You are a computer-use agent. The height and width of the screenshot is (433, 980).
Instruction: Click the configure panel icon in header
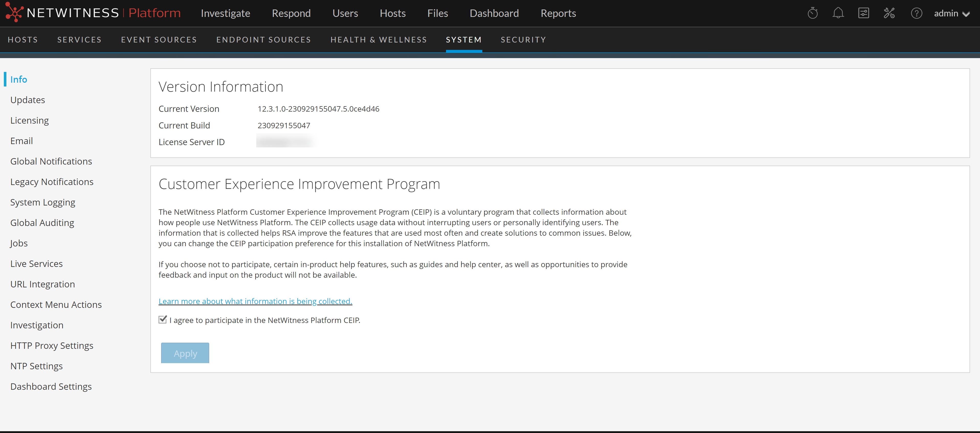coord(863,13)
